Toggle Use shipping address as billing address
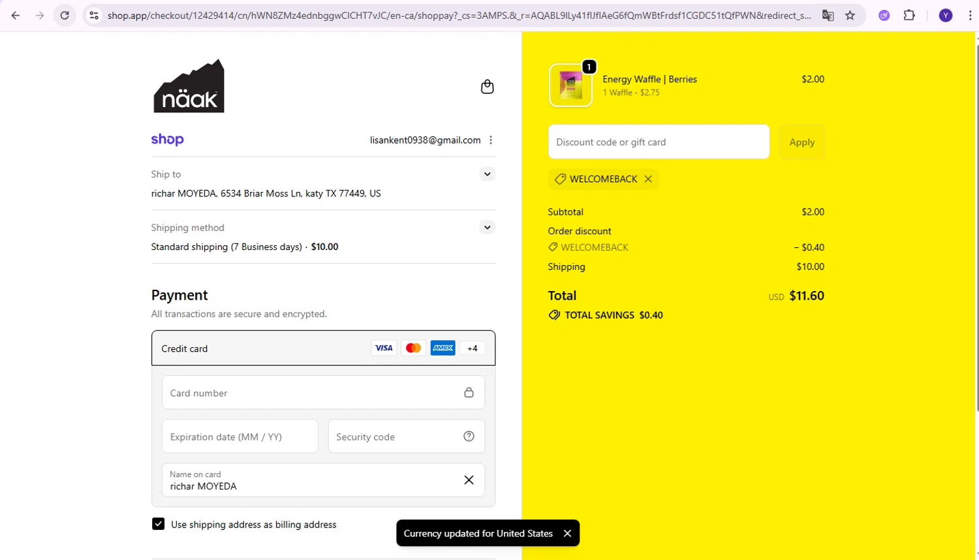 click(158, 524)
